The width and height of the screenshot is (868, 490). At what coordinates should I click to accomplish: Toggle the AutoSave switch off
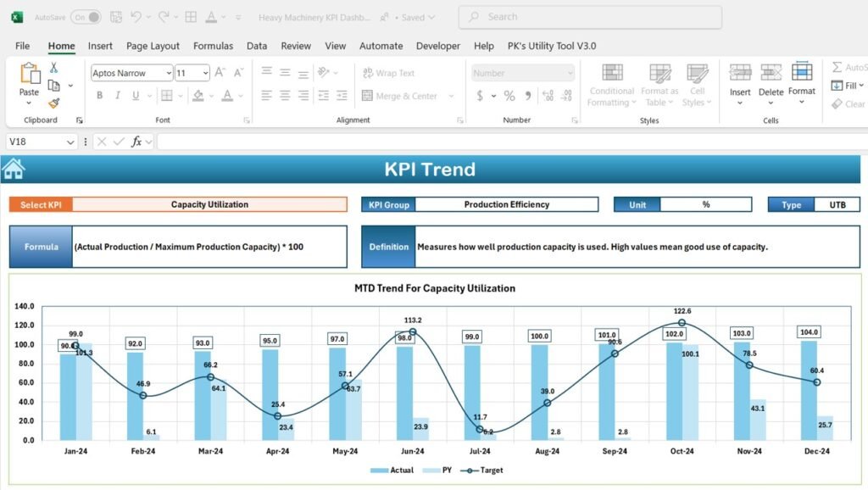click(x=84, y=16)
